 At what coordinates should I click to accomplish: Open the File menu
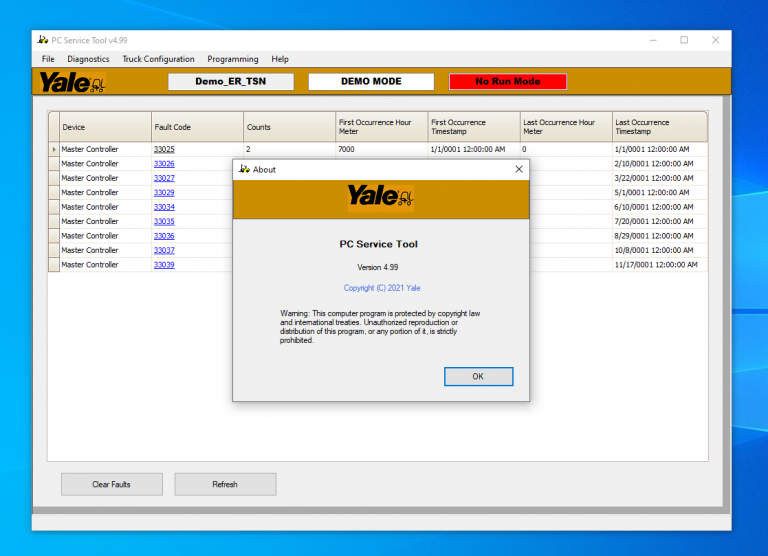point(48,59)
